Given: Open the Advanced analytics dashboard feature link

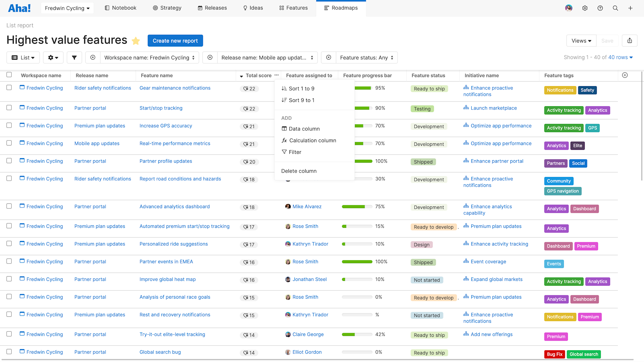Looking at the screenshot, I should 174,206.
